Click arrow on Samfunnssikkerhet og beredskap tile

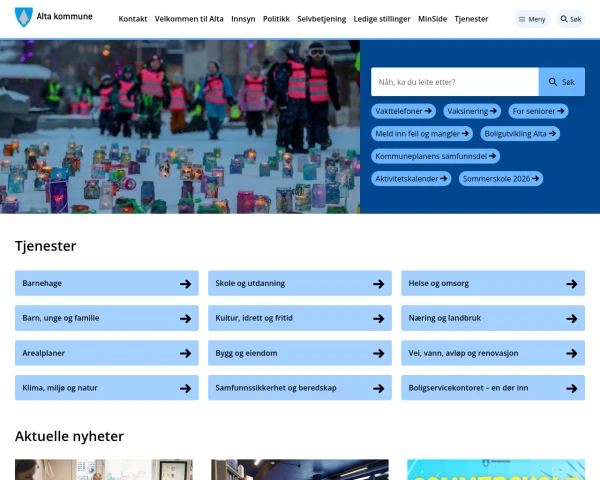coord(379,388)
